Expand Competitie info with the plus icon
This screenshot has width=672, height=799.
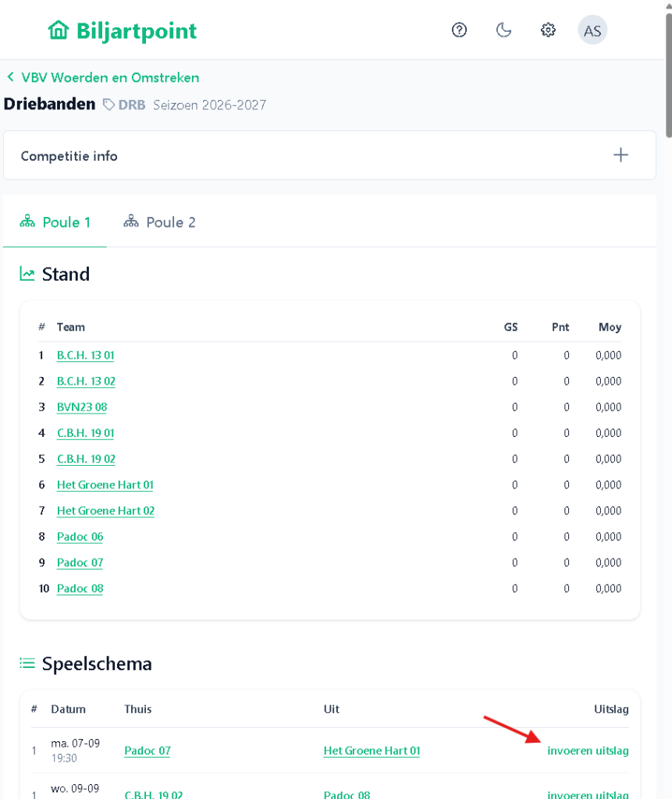(620, 155)
